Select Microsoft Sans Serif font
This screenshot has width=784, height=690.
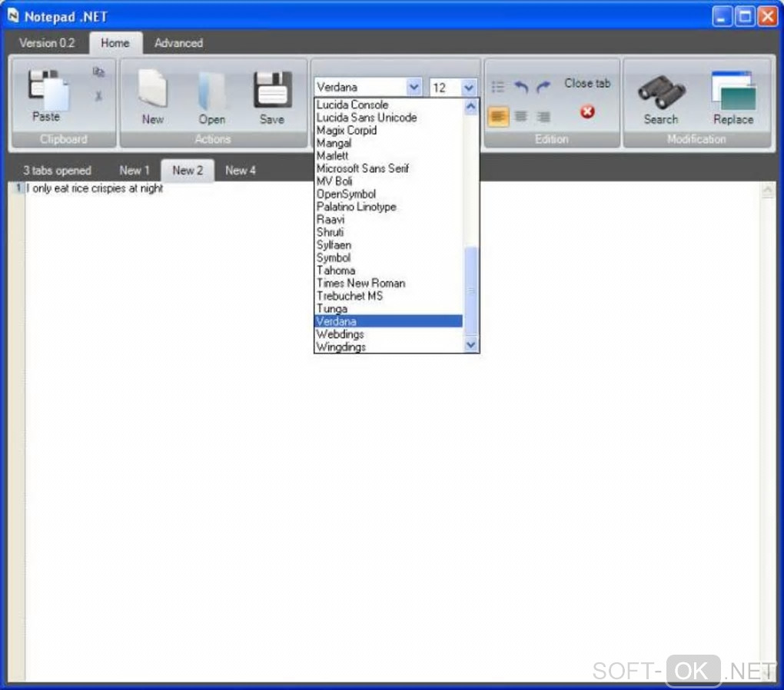pos(389,168)
